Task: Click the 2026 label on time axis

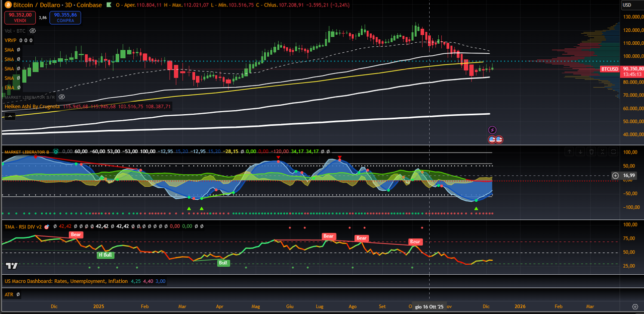Action: [x=520, y=306]
